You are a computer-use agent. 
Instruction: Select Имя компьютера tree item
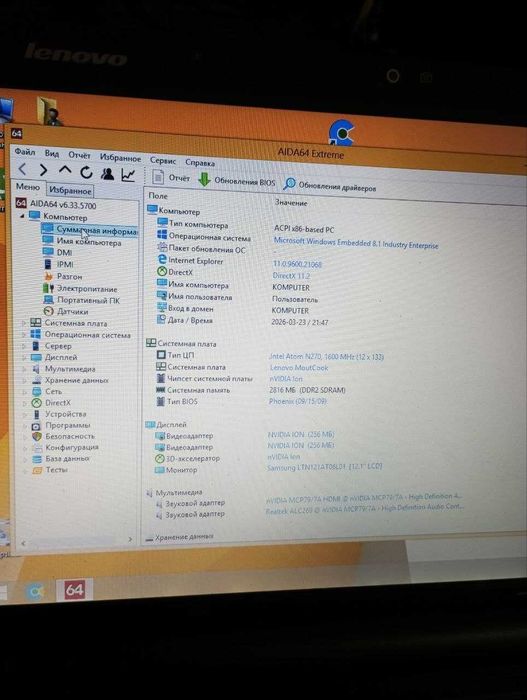click(82, 242)
